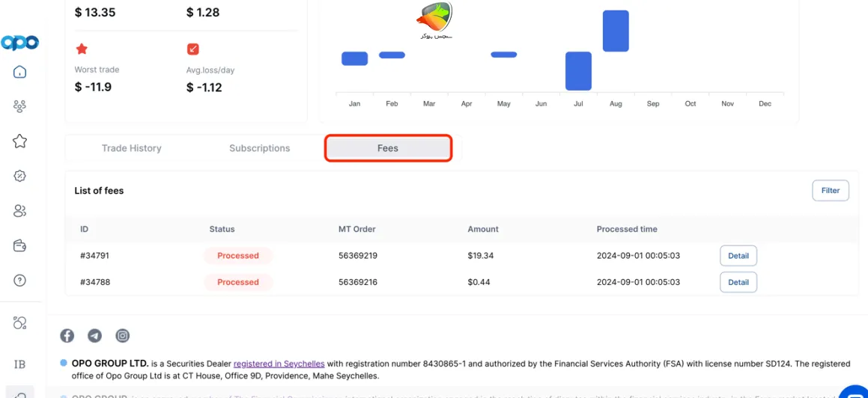Open the Telegram social icon

point(95,336)
